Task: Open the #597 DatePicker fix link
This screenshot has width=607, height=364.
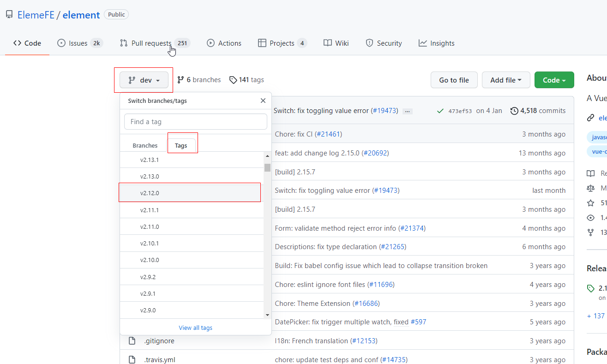Action: [418, 322]
